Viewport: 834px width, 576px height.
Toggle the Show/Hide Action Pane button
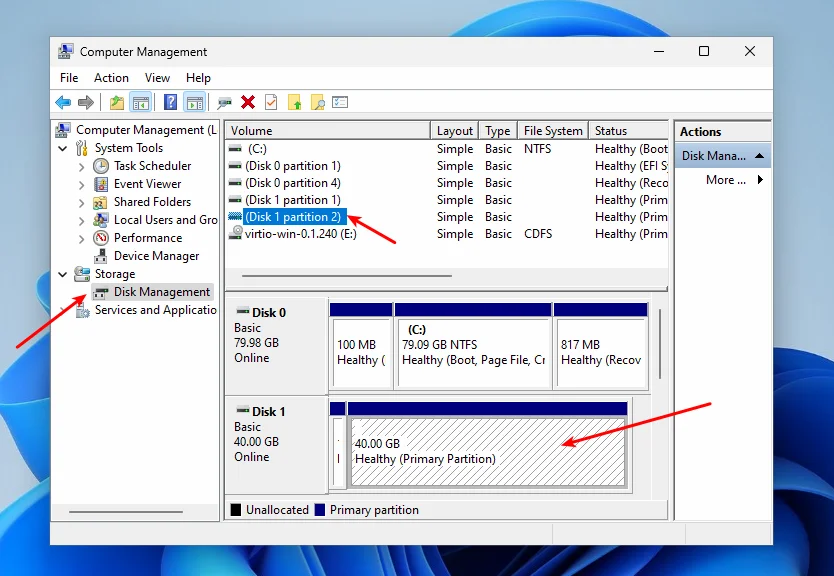194,102
